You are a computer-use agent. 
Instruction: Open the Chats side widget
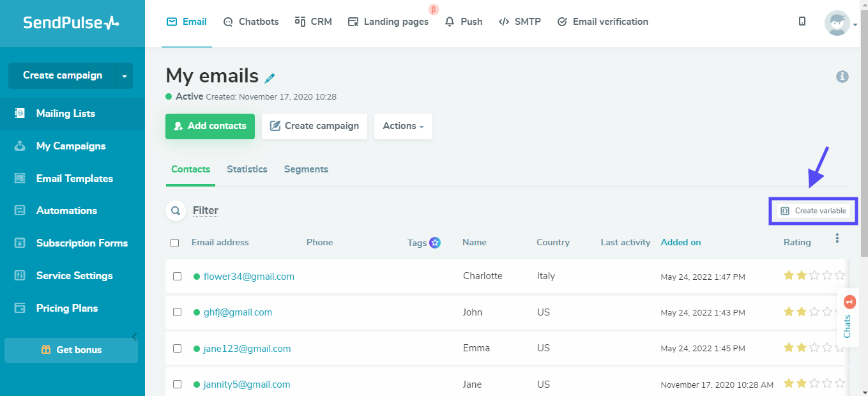coord(848,317)
